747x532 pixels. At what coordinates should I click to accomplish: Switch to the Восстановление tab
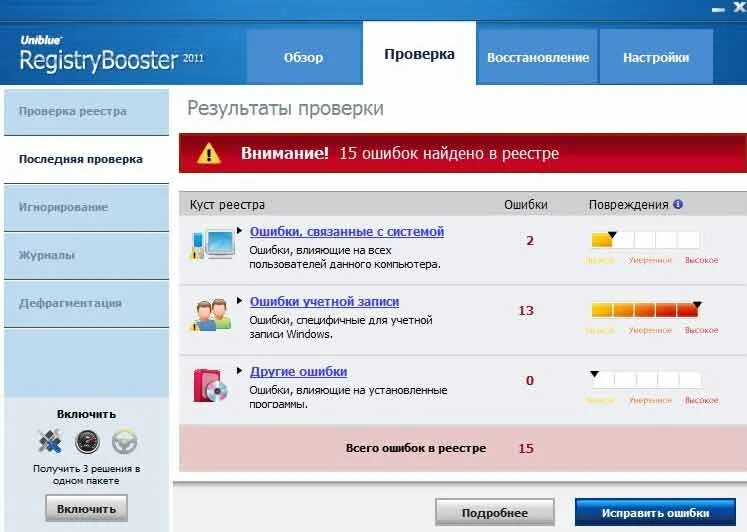pos(538,57)
